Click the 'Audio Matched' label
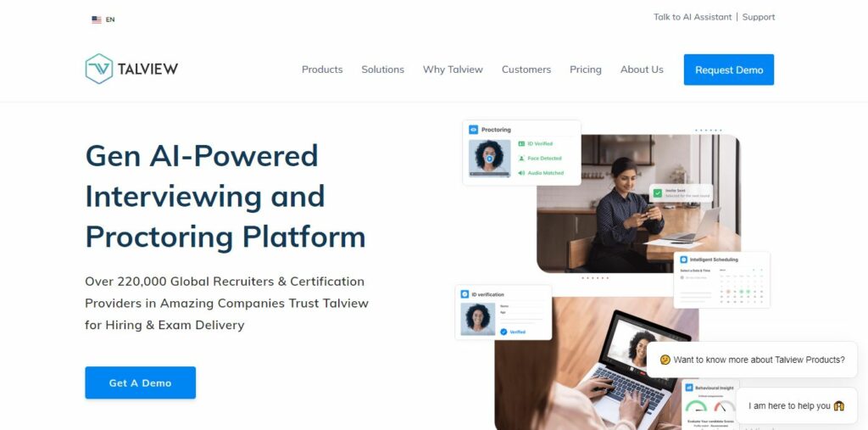This screenshot has height=430, width=868. click(545, 173)
